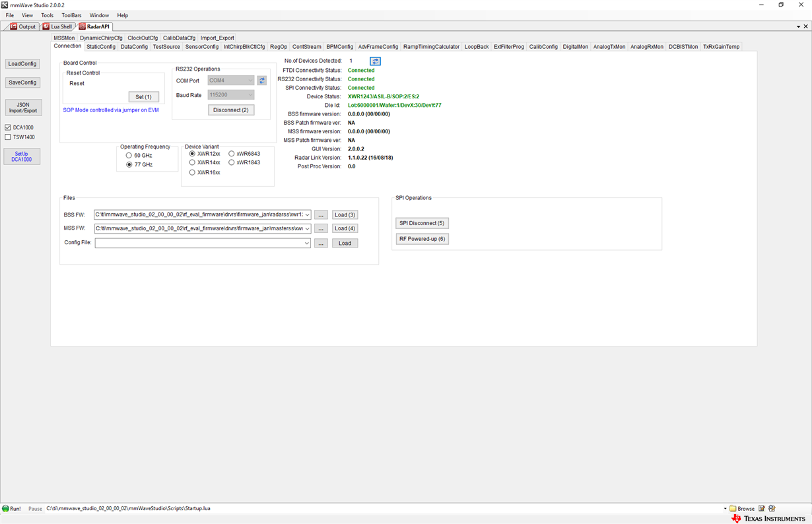
Task: Switch to the MSSMon tab
Action: (x=64, y=38)
